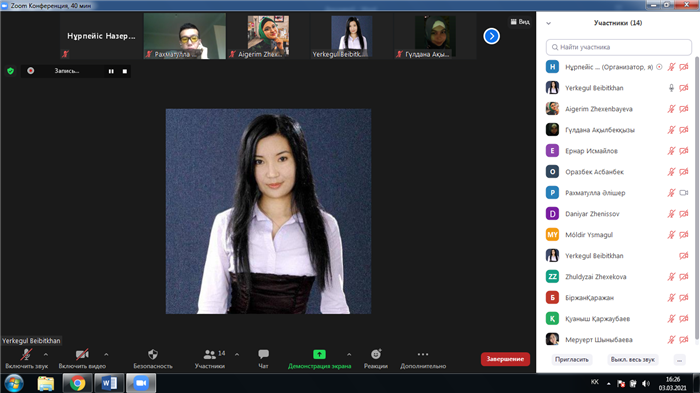This screenshot has width=700, height=393.
Task: Unmute your microphone in the toolbar
Action: tap(26, 355)
